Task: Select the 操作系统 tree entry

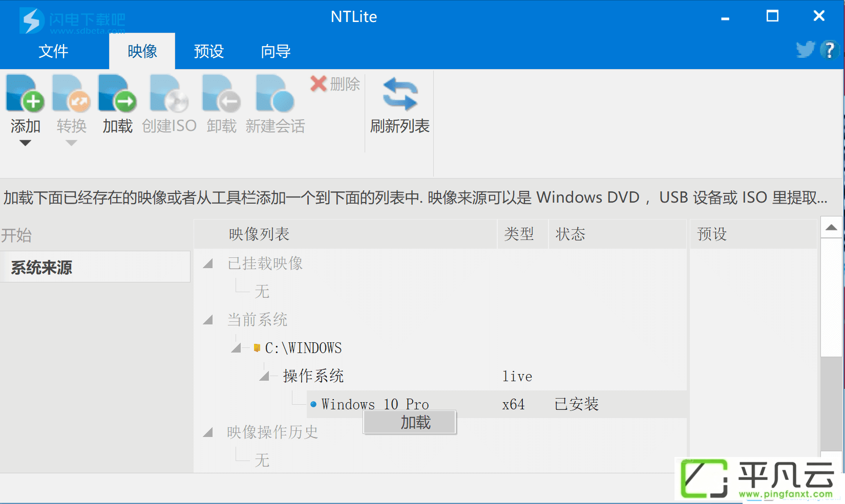Action: point(313,376)
